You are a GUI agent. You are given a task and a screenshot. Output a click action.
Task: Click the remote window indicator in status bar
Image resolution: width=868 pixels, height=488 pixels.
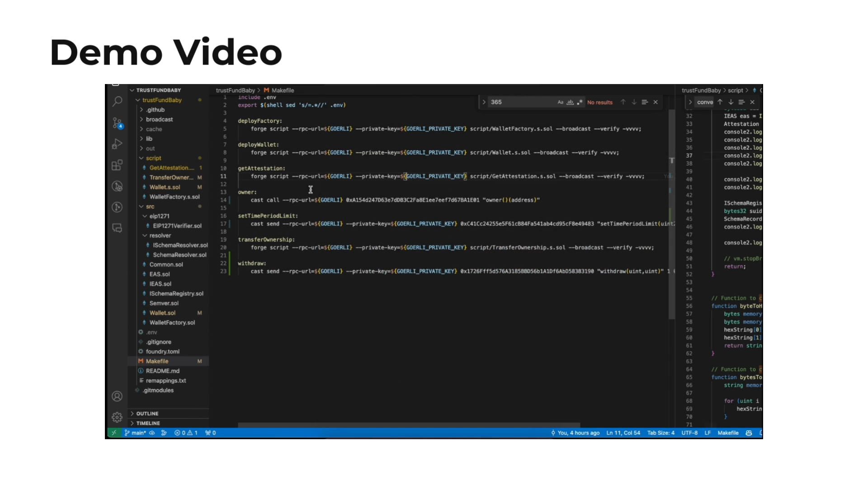coord(114,433)
